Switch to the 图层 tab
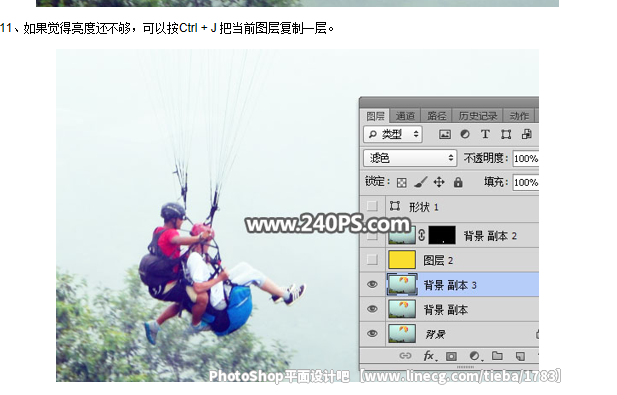The width and height of the screenshot is (617, 395). (x=375, y=116)
